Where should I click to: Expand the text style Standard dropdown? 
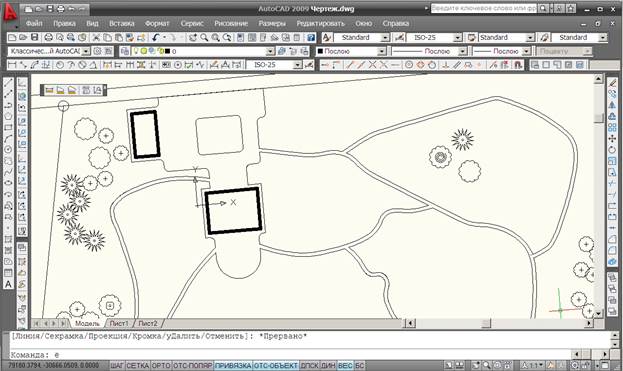[385, 37]
